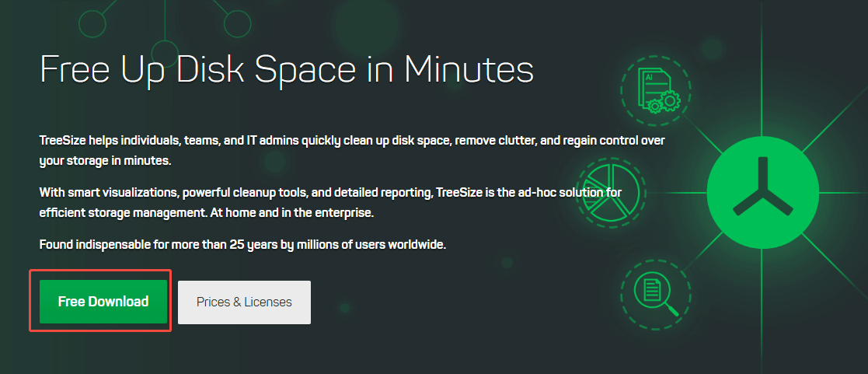868x374 pixels.
Task: Select the AI document gears icon
Action: 656,90
